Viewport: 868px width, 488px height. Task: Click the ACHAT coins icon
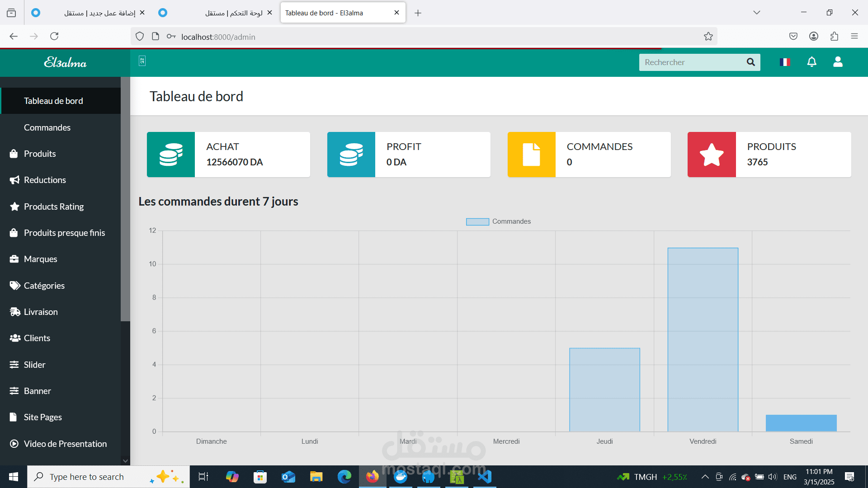(x=171, y=155)
